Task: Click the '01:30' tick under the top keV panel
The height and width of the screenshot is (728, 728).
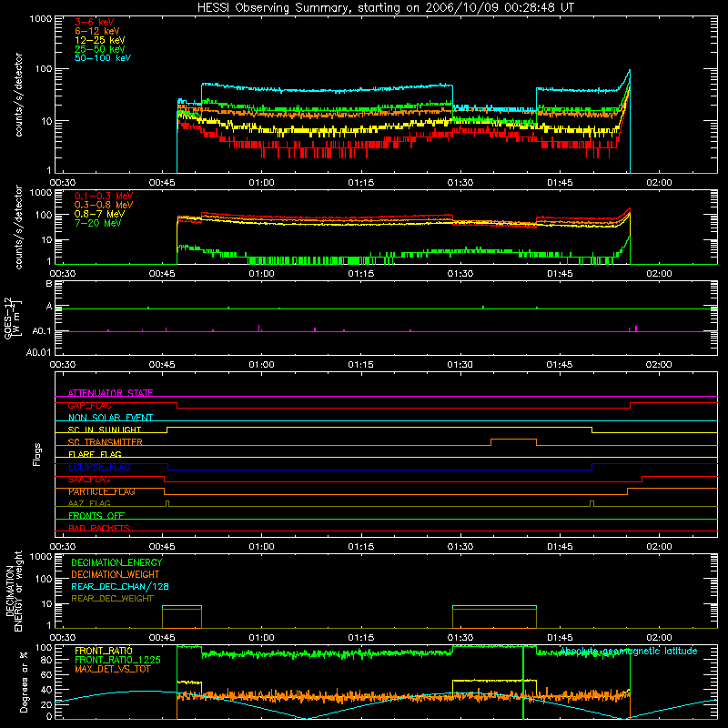Action: click(x=460, y=183)
